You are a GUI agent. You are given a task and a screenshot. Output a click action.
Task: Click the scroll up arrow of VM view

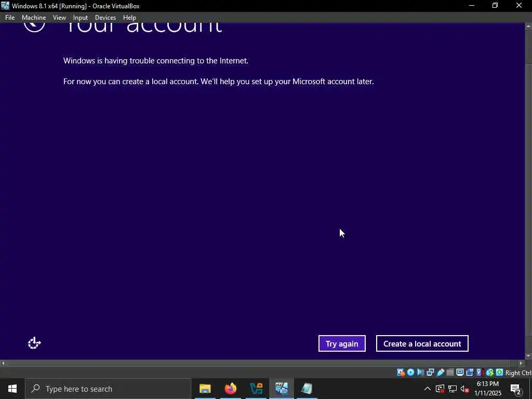pyautogui.click(x=528, y=26)
